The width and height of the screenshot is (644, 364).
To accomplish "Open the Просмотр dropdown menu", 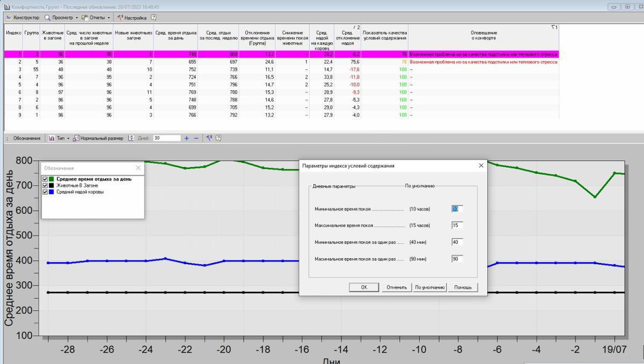I will (x=61, y=17).
